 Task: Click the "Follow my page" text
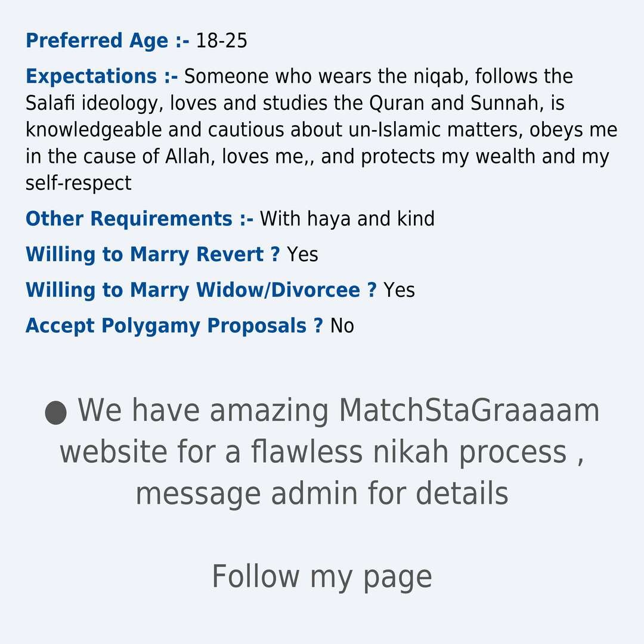coord(322,577)
